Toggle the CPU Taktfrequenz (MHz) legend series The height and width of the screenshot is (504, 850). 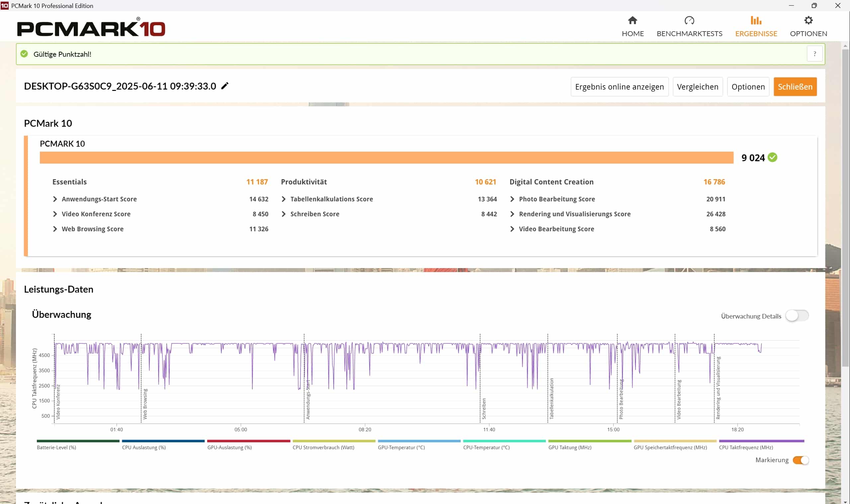(746, 447)
